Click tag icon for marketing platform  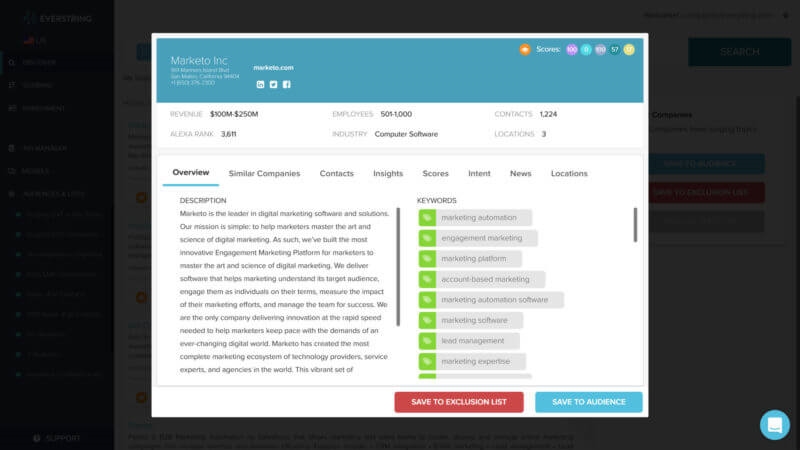[427, 259]
